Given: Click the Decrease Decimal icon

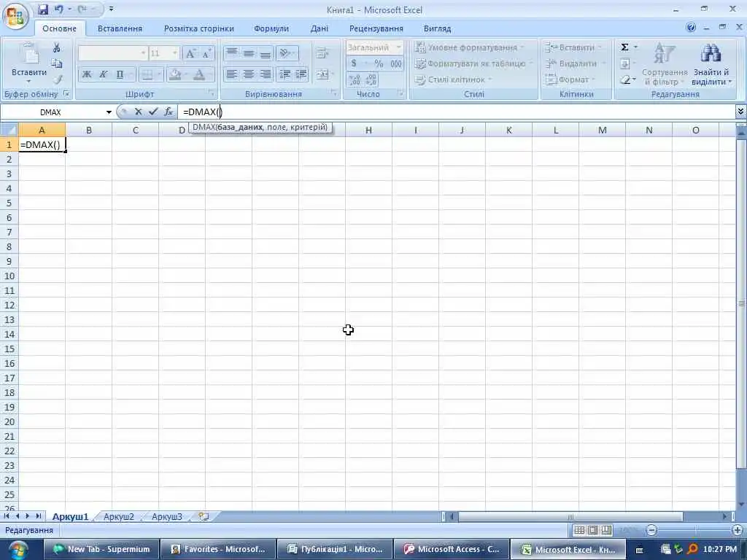Looking at the screenshot, I should point(371,79).
